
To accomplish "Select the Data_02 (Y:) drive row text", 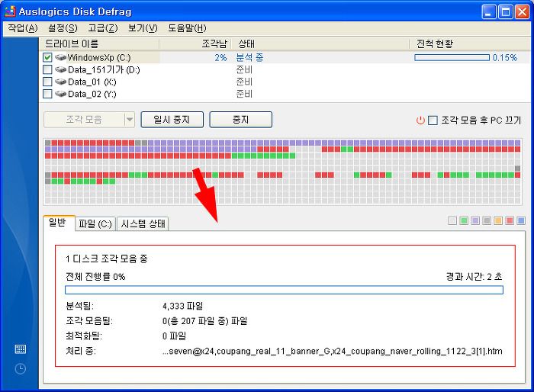I will (x=92, y=94).
